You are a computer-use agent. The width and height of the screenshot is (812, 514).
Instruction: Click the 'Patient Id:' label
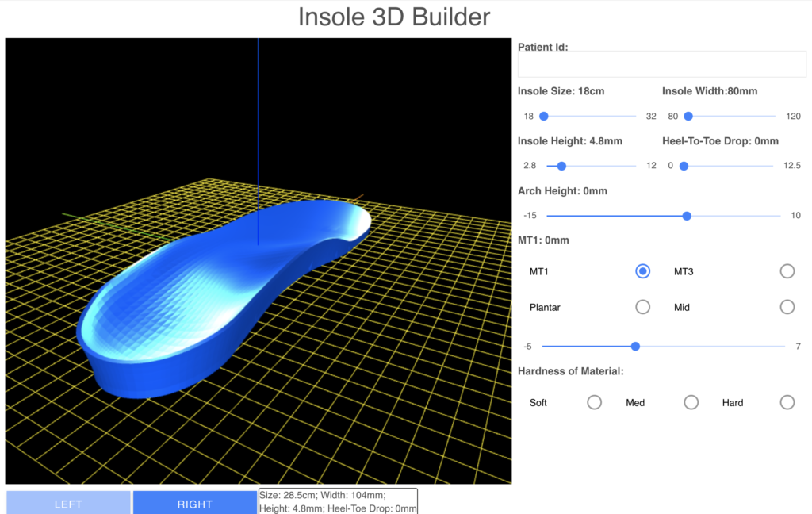(542, 47)
